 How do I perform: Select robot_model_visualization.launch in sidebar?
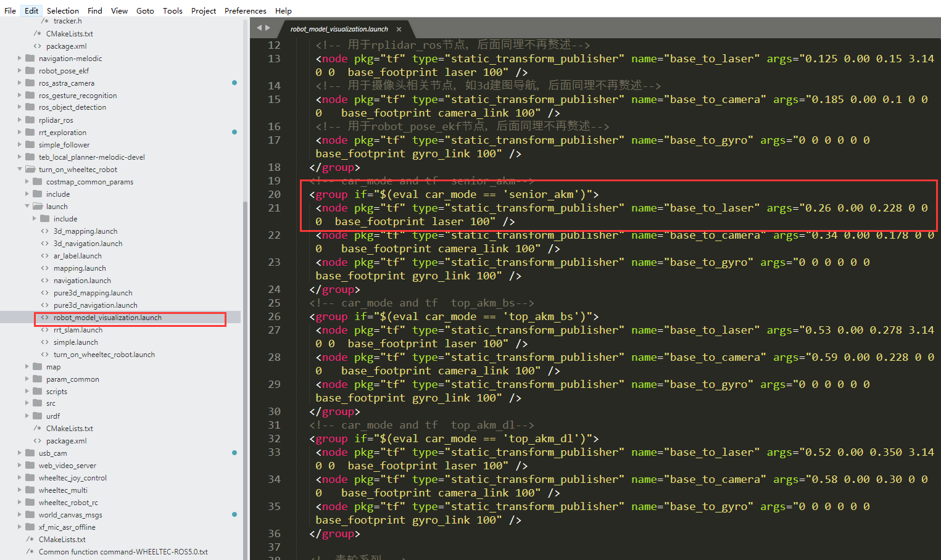(107, 318)
